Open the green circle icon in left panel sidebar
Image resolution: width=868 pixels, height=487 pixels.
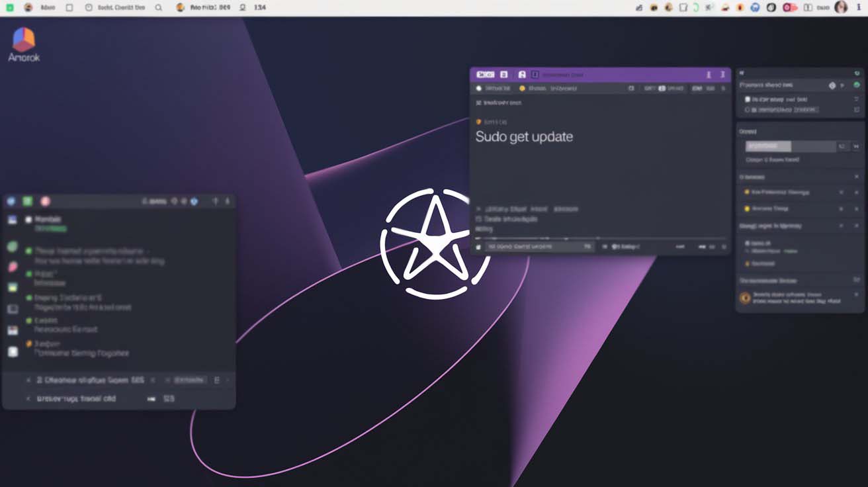click(x=12, y=247)
